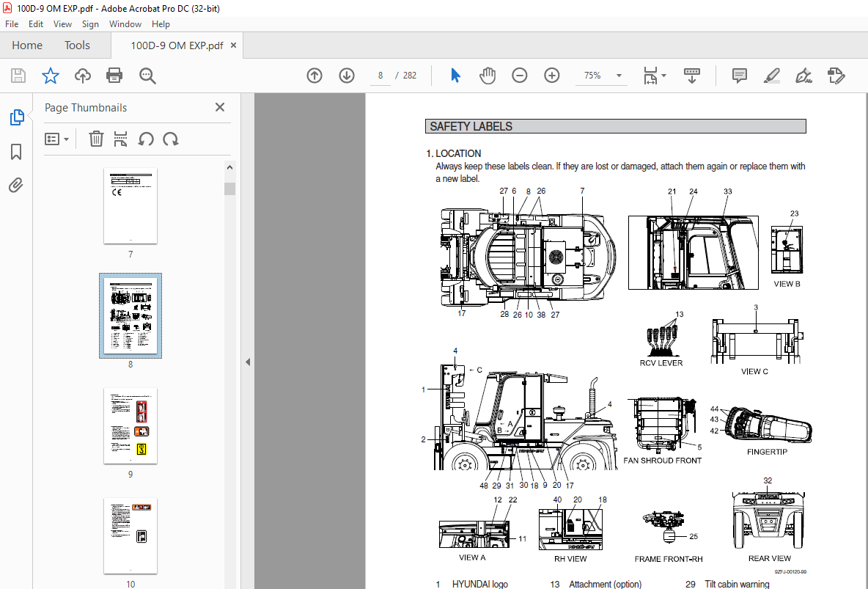
Task: Click the organize pages scissors icon
Action: pos(120,139)
